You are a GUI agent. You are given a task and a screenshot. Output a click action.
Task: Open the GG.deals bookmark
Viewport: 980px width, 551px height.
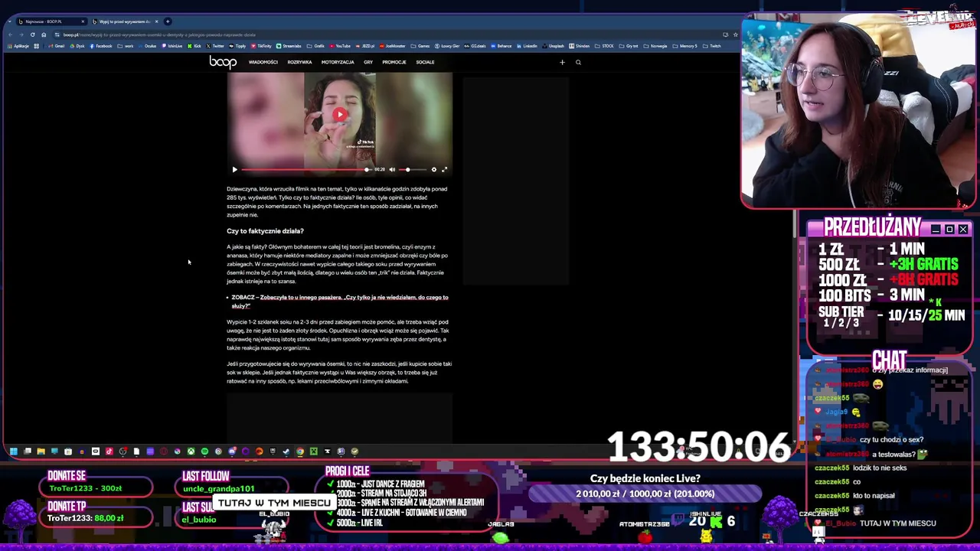coord(475,46)
